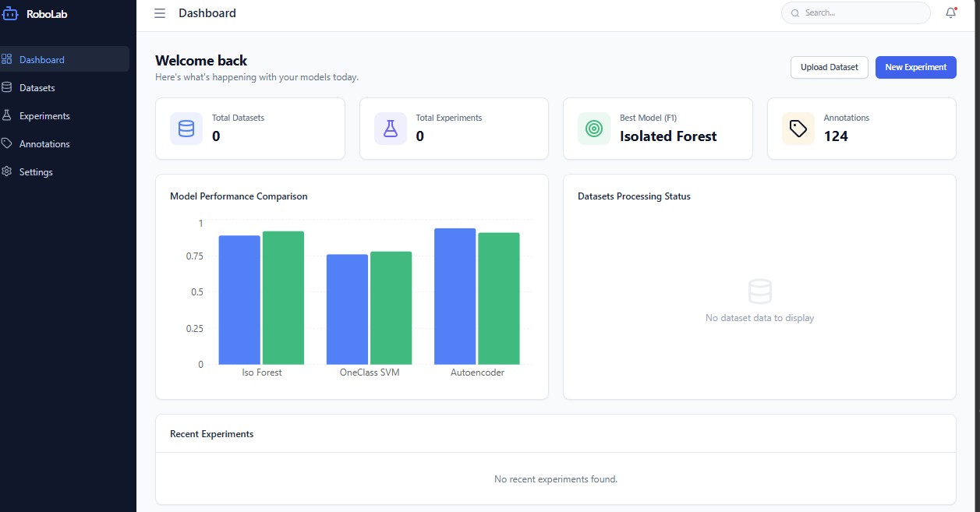The image size is (980, 512).
Task: Open notifications via the bell icon
Action: pos(950,12)
